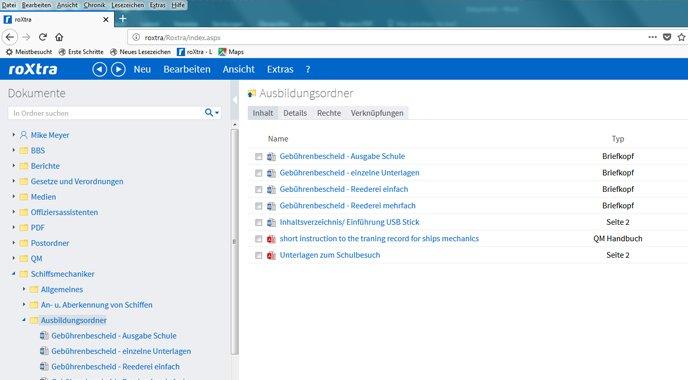
Task: Collapse the Schiffsmechaniker folder
Action: point(14,274)
